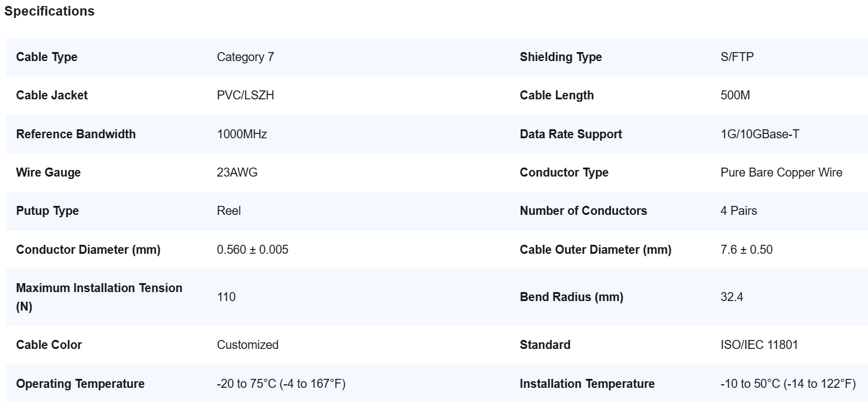868x401 pixels.
Task: Click the 0.560 ± 0.005 conductor diameter
Action: [252, 250]
